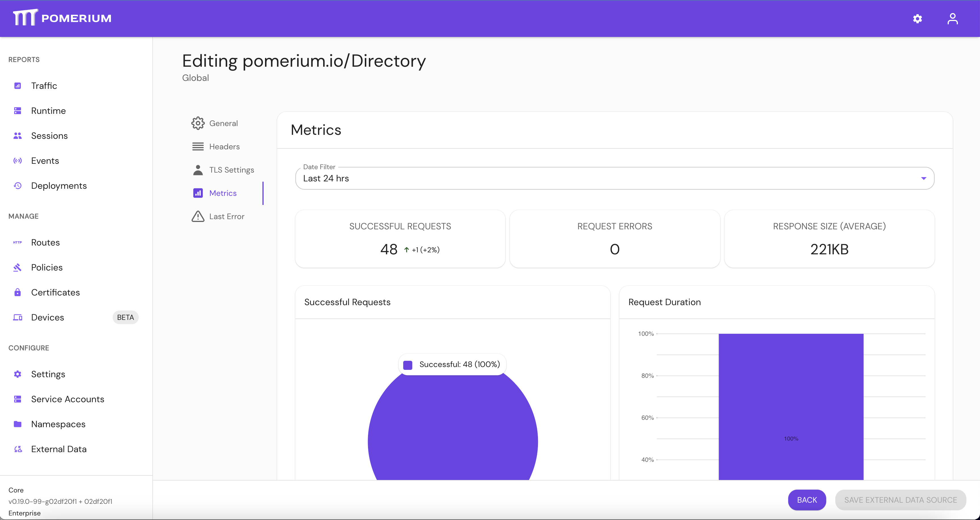Click the 221KB response size value
Image resolution: width=980 pixels, height=520 pixels.
[829, 249]
